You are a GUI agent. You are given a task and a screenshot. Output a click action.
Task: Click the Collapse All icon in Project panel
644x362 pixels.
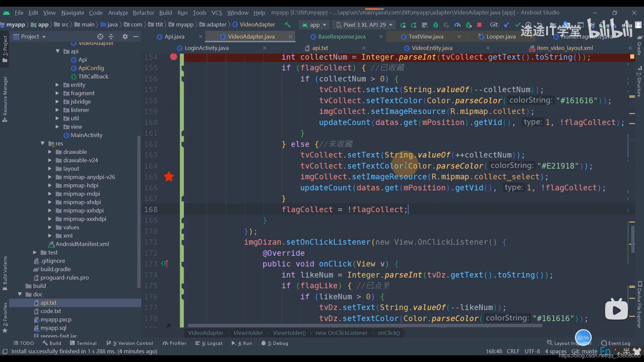[x=111, y=37]
